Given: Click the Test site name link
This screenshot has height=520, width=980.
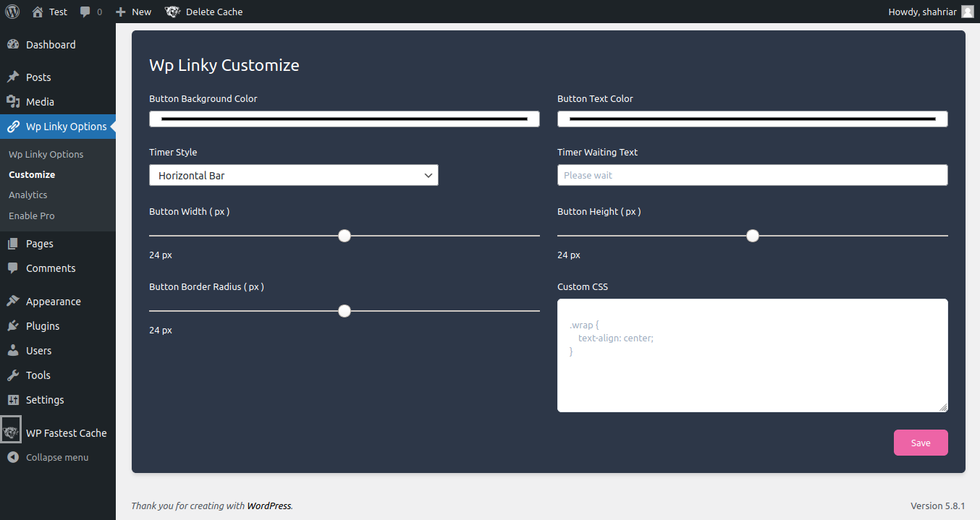Looking at the screenshot, I should click(x=58, y=12).
